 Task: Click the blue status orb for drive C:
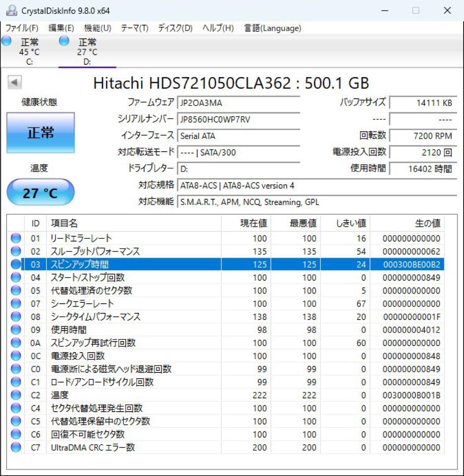(6, 41)
